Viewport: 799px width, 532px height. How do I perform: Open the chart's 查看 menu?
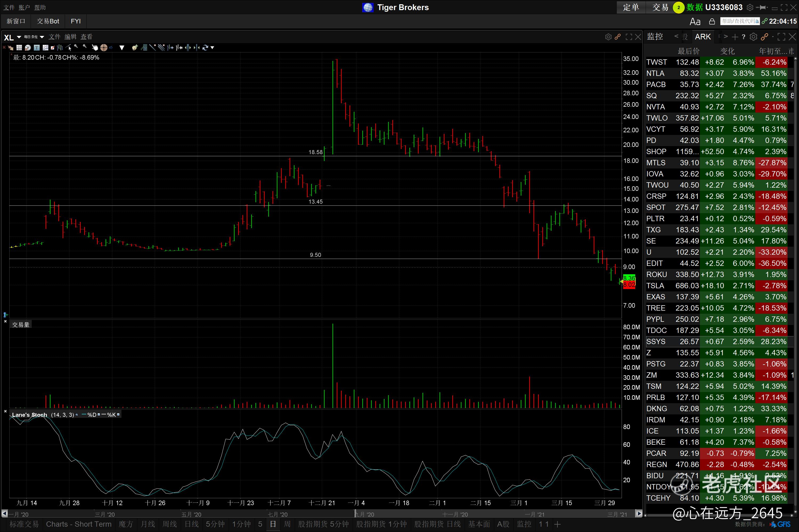click(x=87, y=37)
